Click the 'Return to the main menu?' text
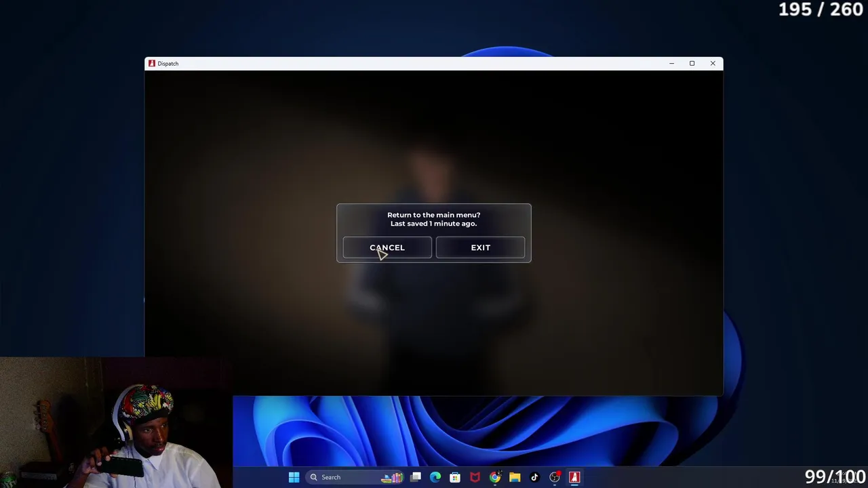868x488 pixels. point(433,215)
